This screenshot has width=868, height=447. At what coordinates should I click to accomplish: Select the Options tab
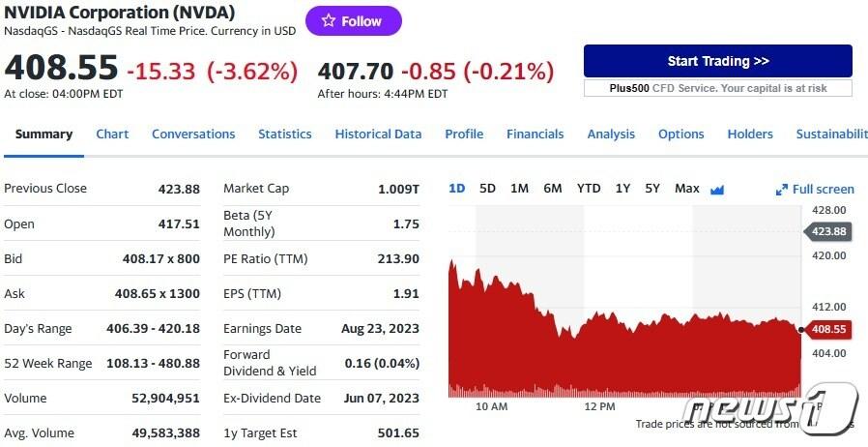681,134
